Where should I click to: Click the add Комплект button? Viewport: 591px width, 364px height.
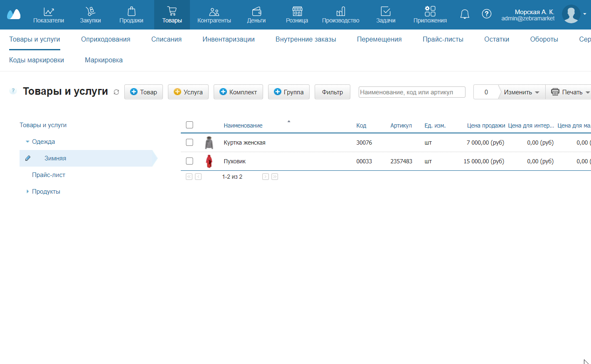pos(238,92)
